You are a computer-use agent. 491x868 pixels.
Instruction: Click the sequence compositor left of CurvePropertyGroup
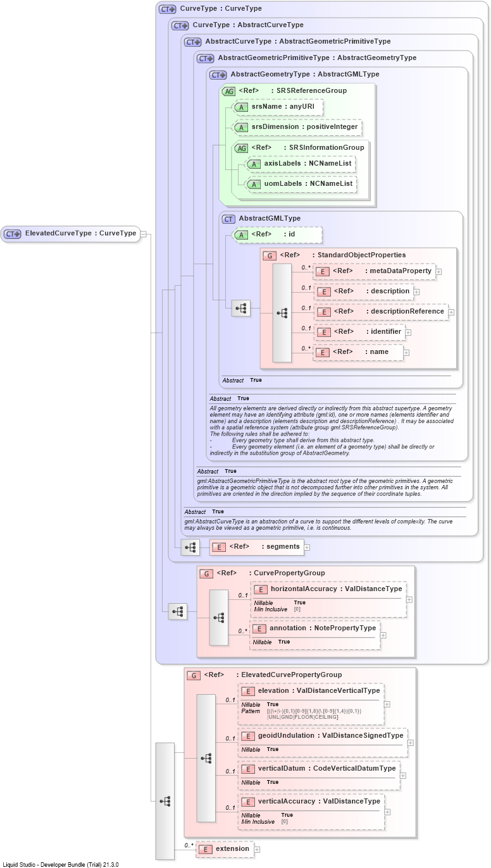(x=178, y=611)
